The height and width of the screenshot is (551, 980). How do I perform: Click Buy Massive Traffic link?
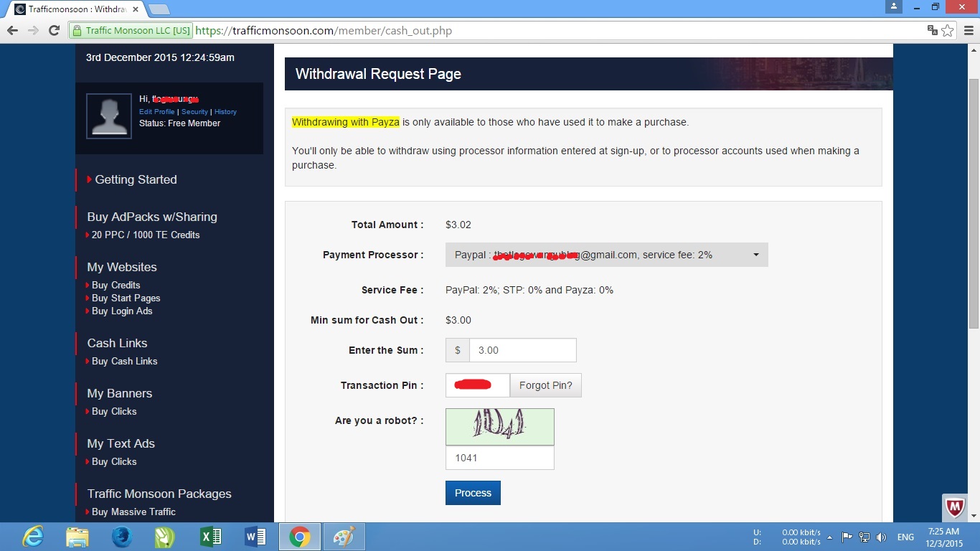point(134,512)
